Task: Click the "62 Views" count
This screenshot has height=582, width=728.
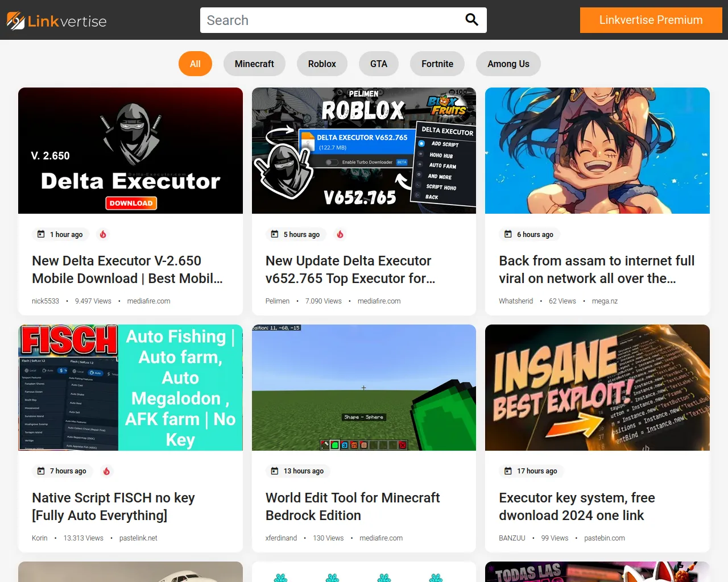Action: point(562,301)
